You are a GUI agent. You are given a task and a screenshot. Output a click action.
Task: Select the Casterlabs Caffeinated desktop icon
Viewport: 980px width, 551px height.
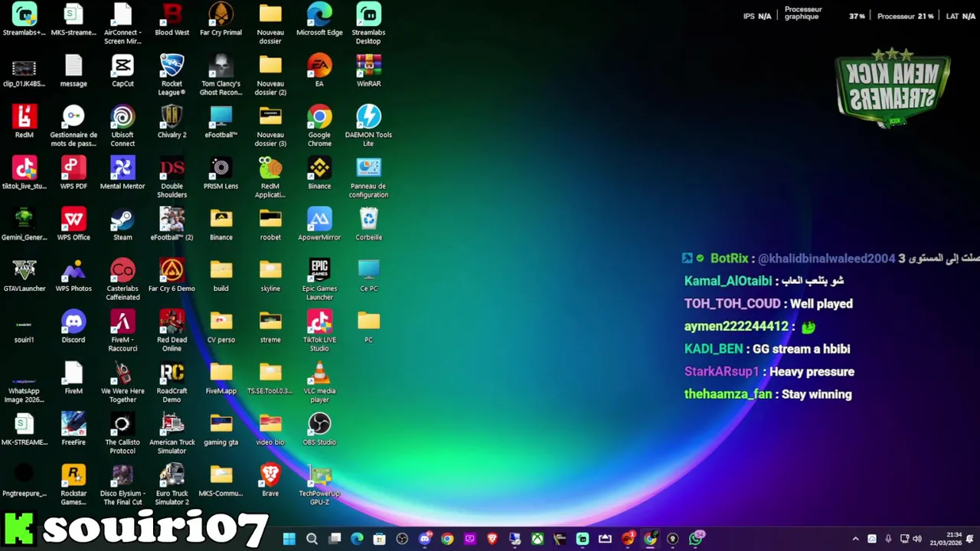pos(122,279)
